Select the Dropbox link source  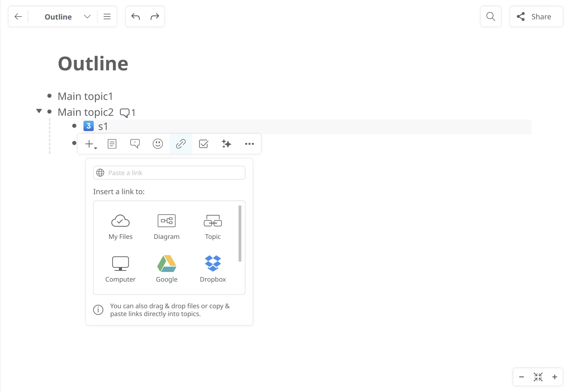(x=213, y=269)
